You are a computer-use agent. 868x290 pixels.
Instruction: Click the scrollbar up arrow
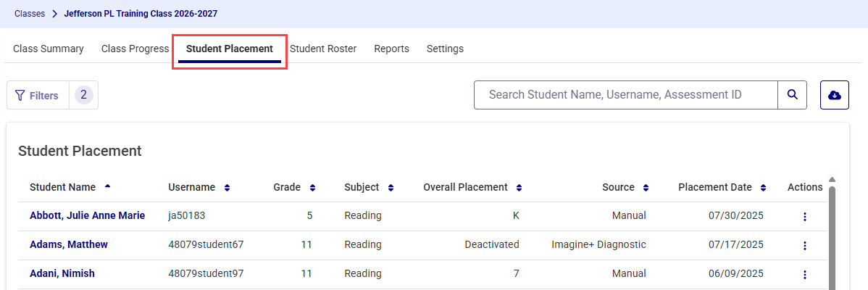[832, 179]
